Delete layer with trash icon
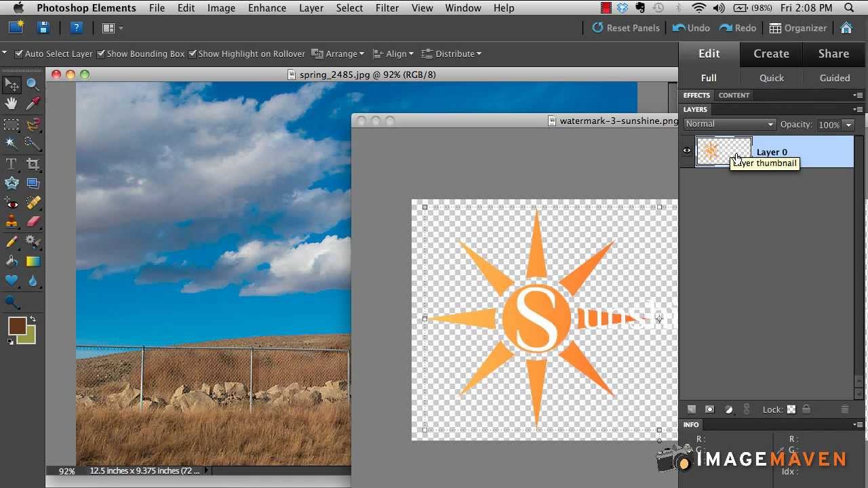 tap(845, 409)
